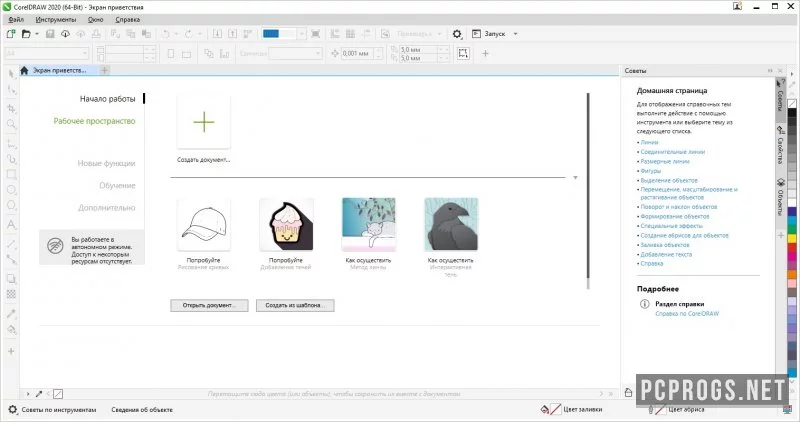Pick the red swatch in palette
Viewport: 800px width, 422px height.
[792, 247]
